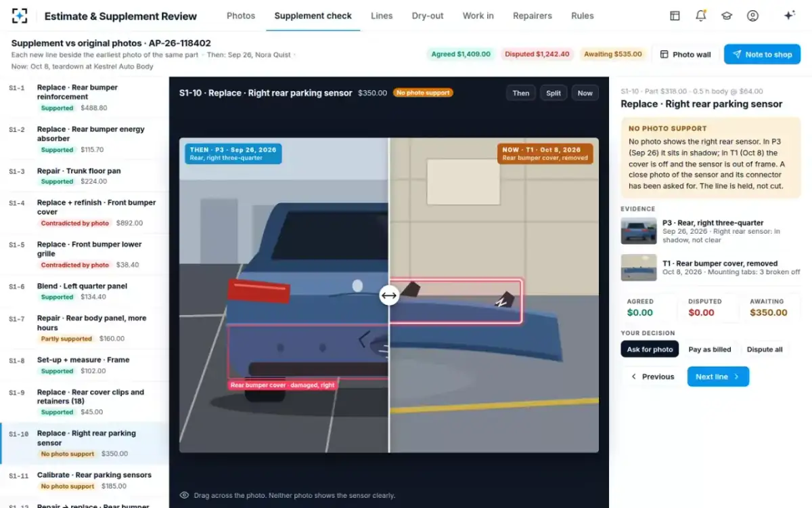
Task: Select line S1-4 Front bumper cover
Action: point(85,213)
